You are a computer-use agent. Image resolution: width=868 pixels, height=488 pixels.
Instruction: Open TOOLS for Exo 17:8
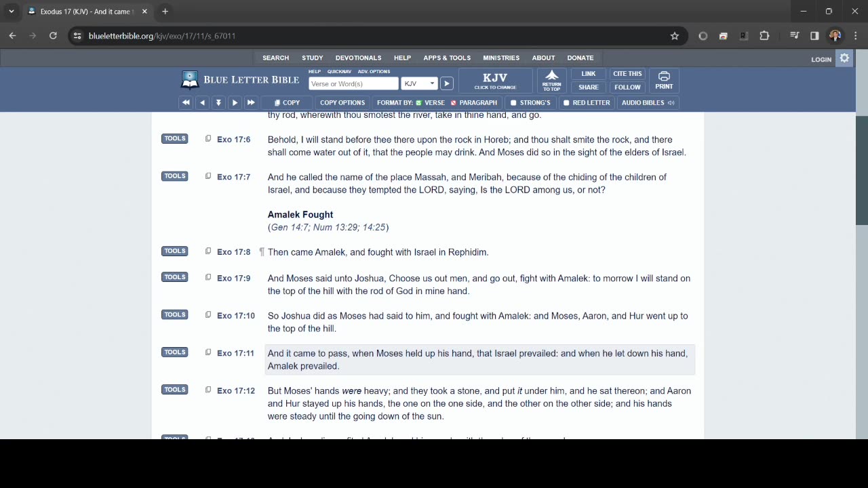[174, 251]
